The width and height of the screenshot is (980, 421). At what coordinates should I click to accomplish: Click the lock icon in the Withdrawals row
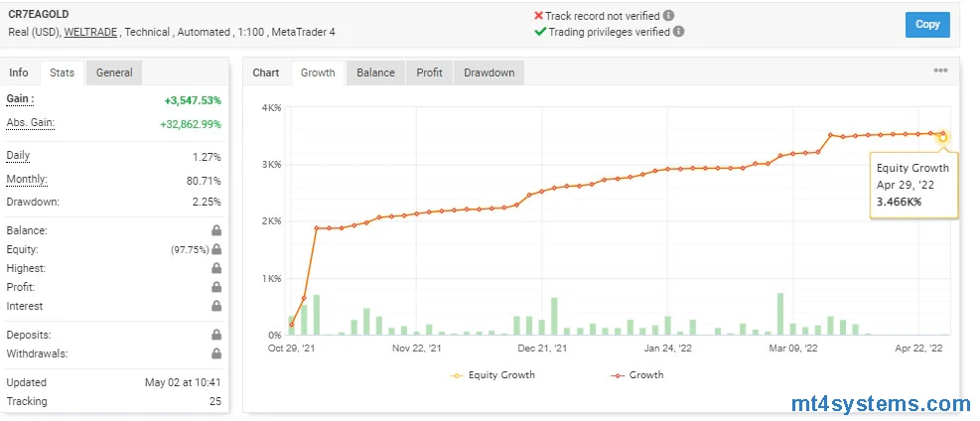(216, 353)
